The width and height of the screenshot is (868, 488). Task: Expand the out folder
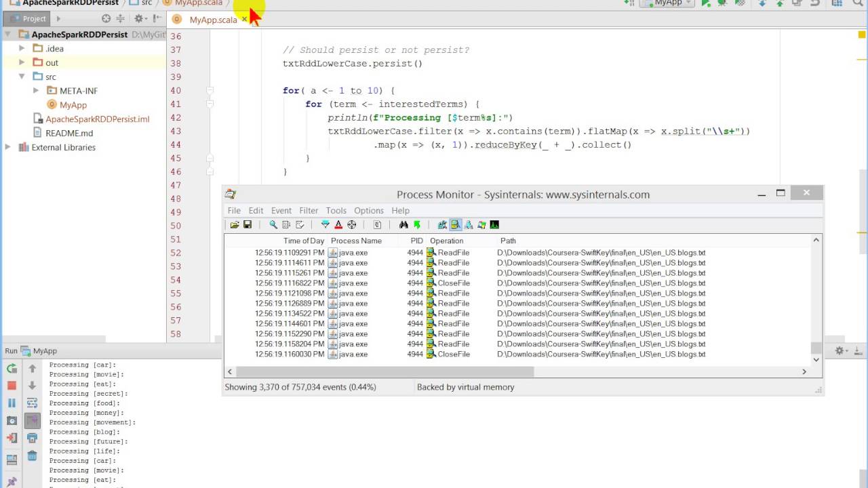[22, 62]
